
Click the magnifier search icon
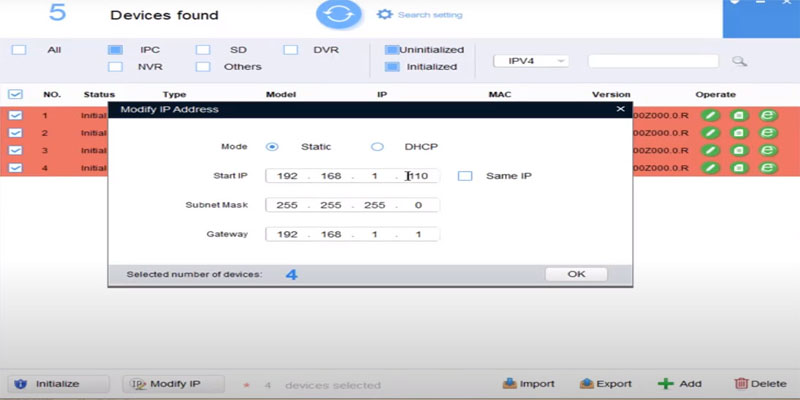click(x=740, y=61)
